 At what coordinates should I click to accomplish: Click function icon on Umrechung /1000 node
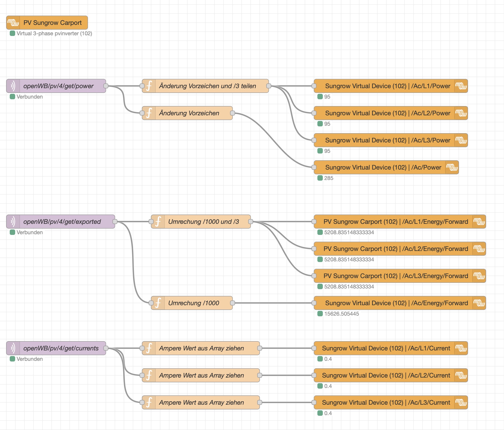[158, 303]
